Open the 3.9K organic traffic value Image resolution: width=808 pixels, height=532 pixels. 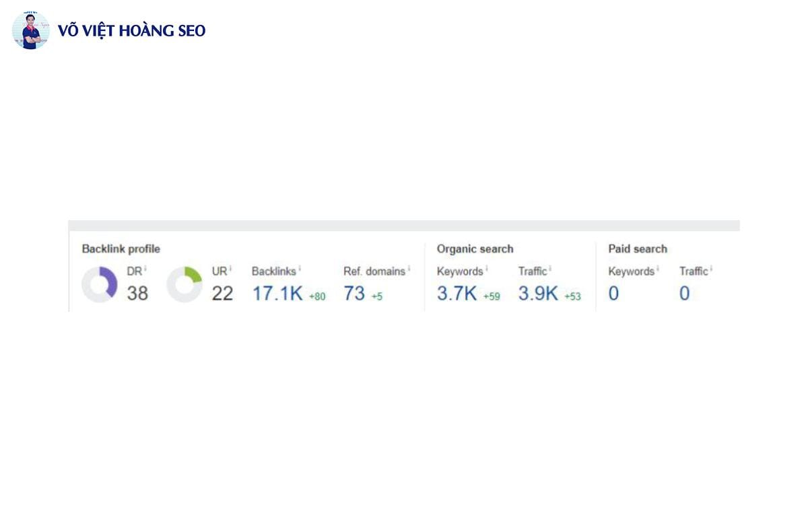click(538, 294)
